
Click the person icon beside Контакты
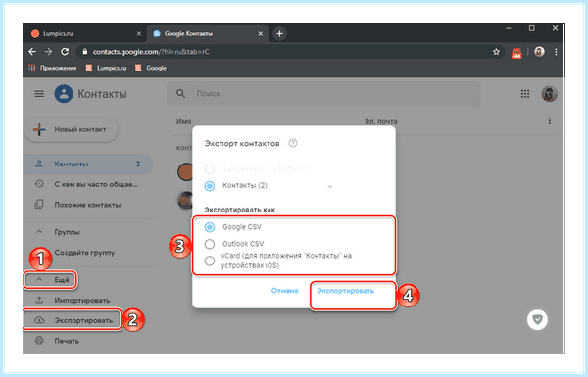click(x=39, y=164)
